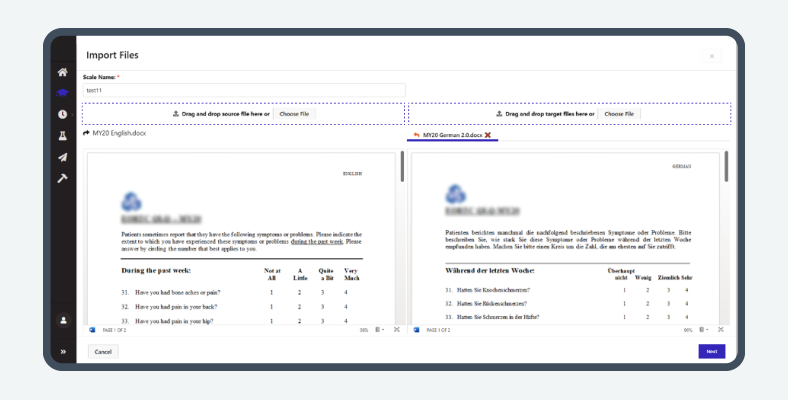Select the flask icon in sidebar

[x=62, y=136]
